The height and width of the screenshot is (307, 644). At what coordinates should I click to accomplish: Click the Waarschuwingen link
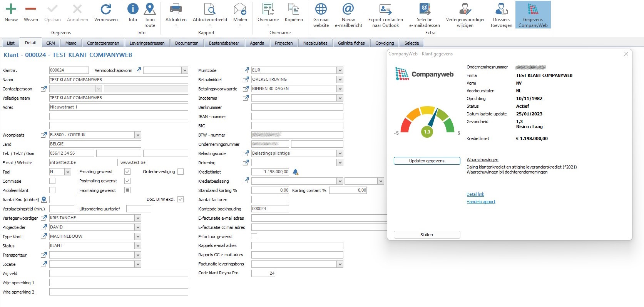[x=482, y=160]
